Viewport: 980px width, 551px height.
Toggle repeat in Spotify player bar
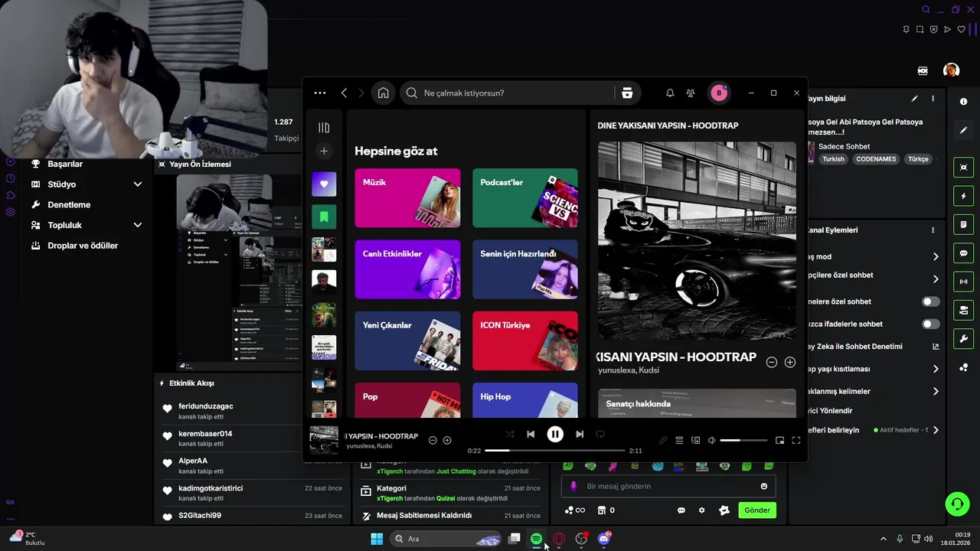click(600, 434)
